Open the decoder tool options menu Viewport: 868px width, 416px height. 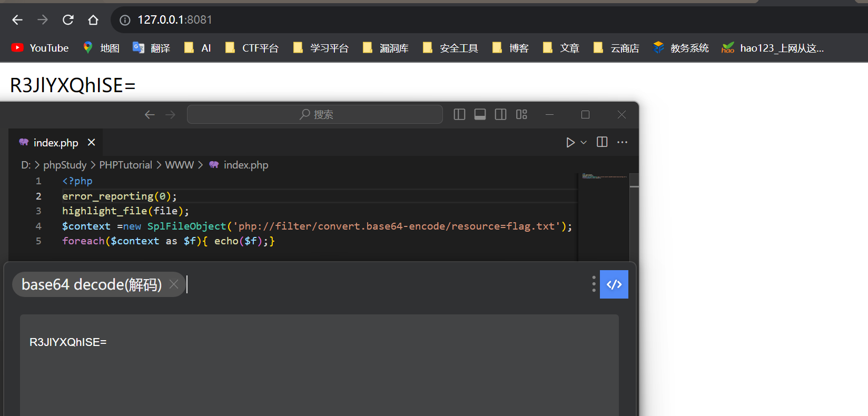594,284
